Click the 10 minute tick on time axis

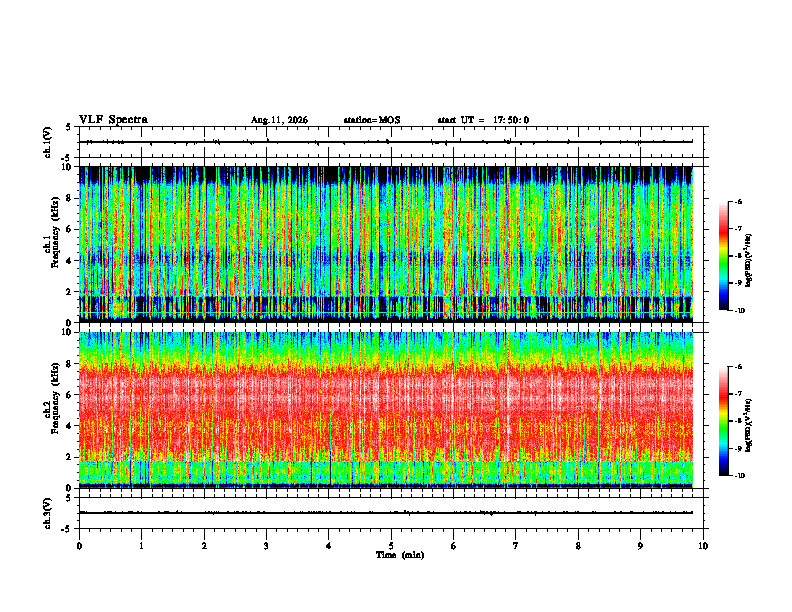(x=703, y=546)
